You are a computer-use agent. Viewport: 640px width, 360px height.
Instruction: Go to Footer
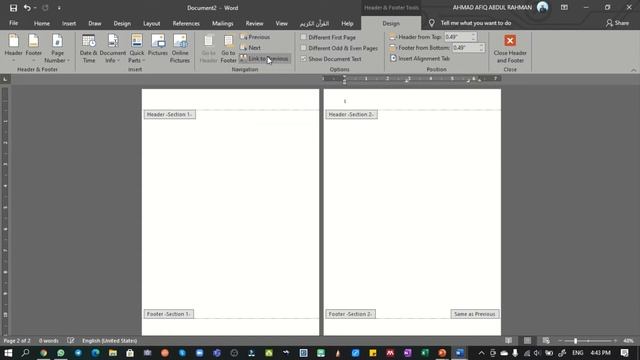(x=228, y=48)
